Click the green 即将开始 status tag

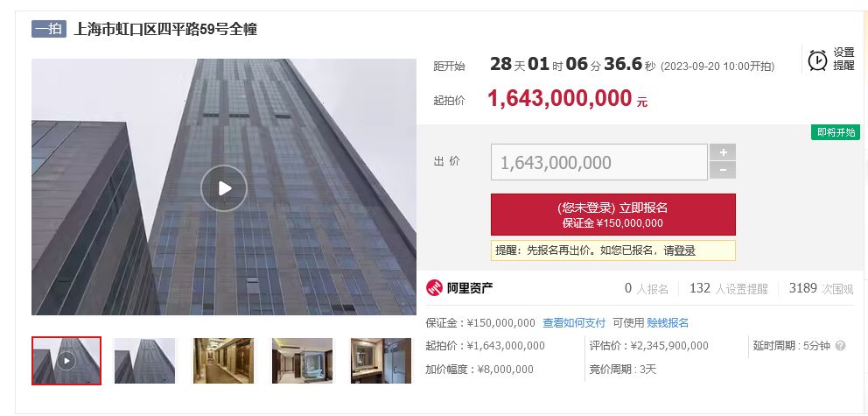click(836, 132)
